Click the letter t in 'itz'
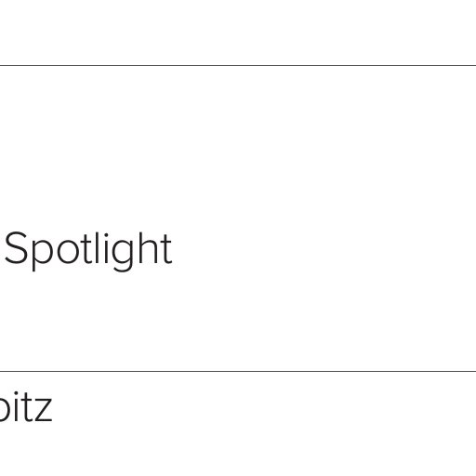The width and height of the screenshot is (476, 476). (24, 406)
